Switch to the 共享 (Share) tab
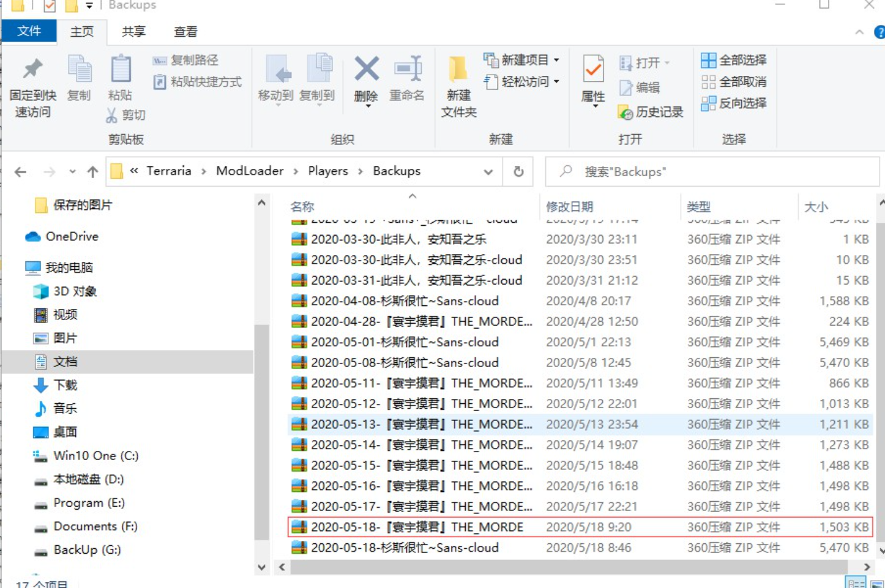This screenshot has height=588, width=885. 133,32
